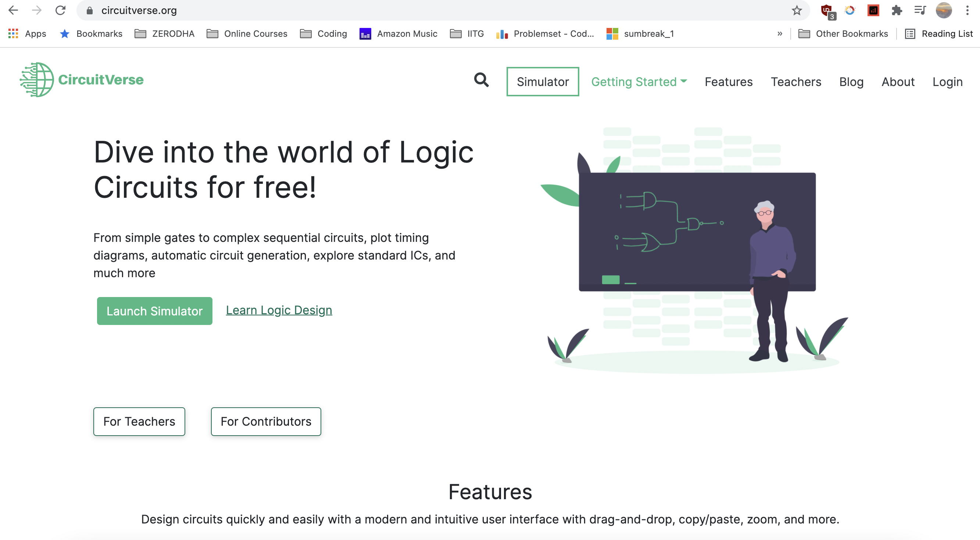This screenshot has width=980, height=540.
Task: Open the user profile avatar
Action: [x=944, y=11]
